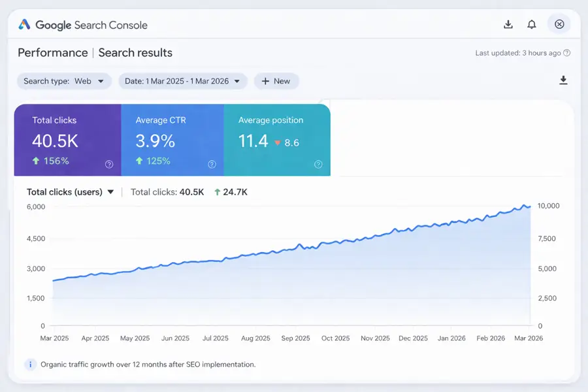Open the Performance section
This screenshot has width=588, height=392.
[52, 53]
